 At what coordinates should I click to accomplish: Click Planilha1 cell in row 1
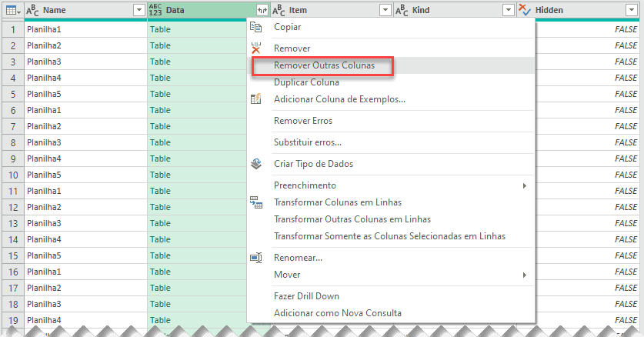[x=85, y=29]
